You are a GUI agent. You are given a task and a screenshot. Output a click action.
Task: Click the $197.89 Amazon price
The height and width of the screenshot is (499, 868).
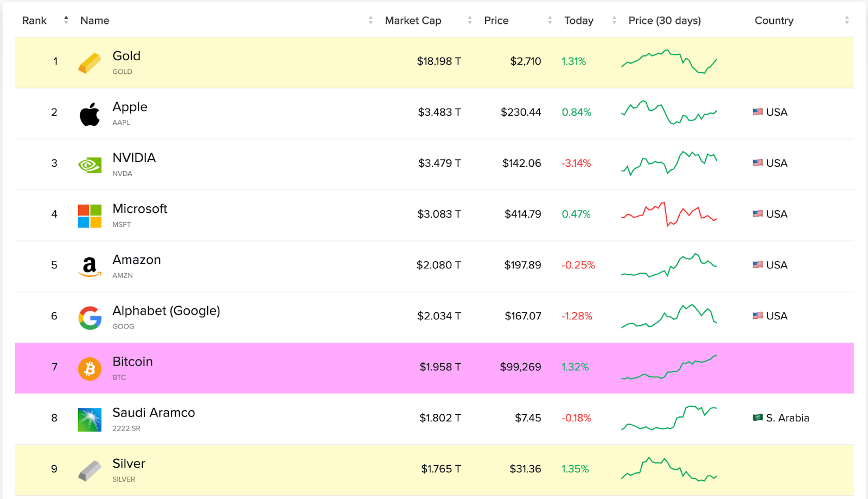click(523, 265)
